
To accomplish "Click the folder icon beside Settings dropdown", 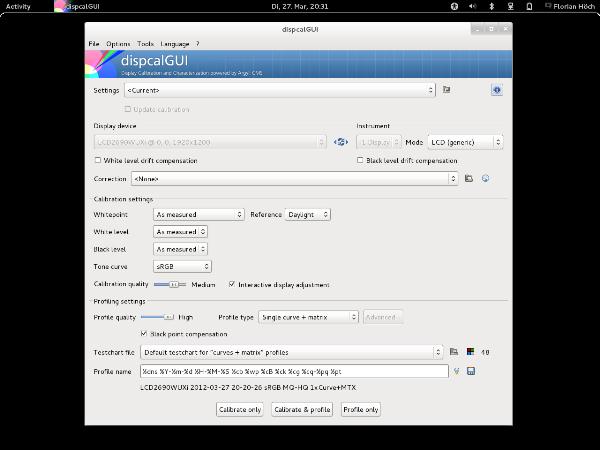I will click(x=447, y=90).
